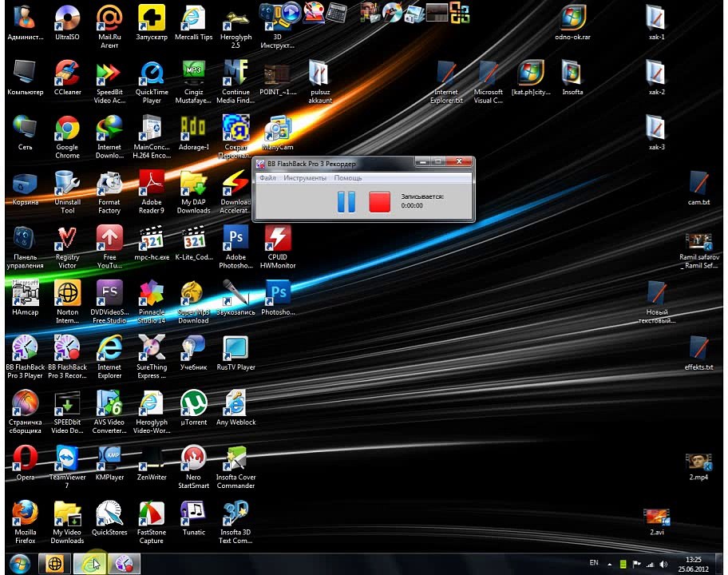Switch to BB FlashBack recorder taskbar button

124,564
